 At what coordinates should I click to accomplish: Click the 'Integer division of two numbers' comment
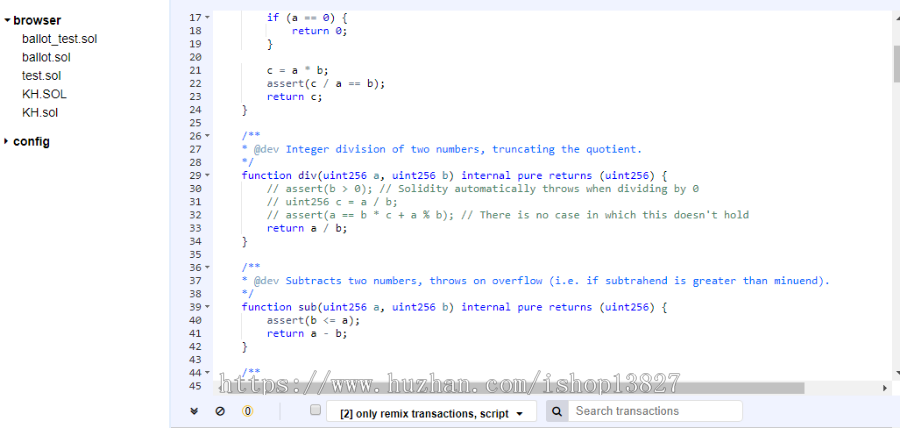pos(441,149)
